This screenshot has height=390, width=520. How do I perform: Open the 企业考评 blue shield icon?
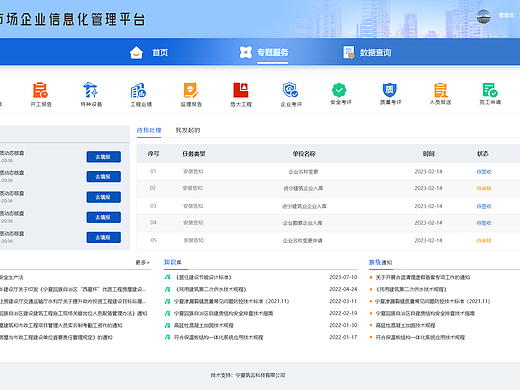point(290,90)
